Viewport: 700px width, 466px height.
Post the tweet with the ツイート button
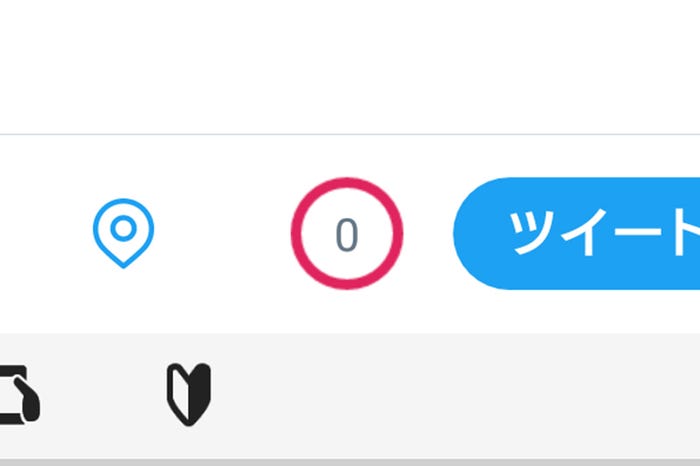click(580, 234)
